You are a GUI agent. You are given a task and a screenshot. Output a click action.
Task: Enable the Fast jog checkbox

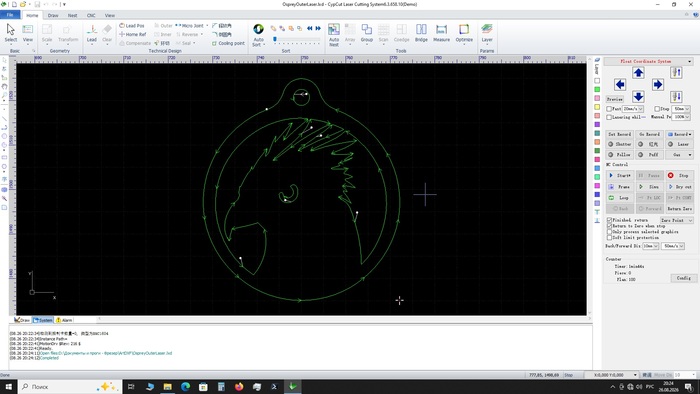click(609, 109)
